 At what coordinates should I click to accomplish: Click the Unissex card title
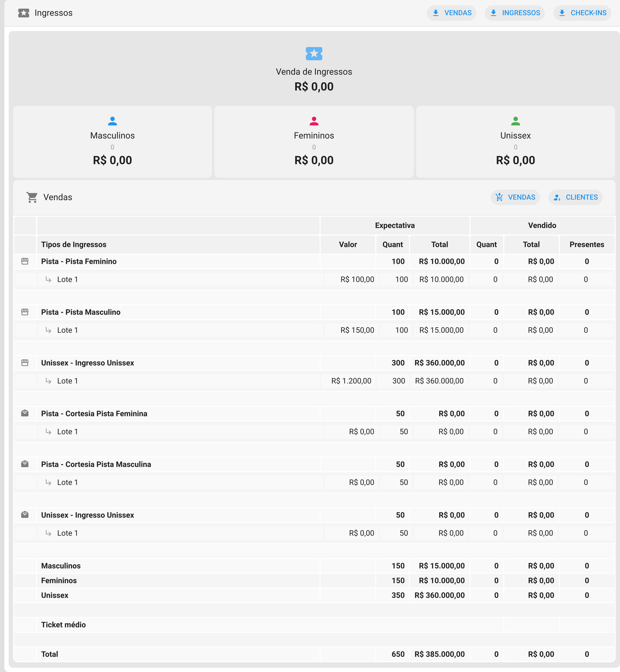515,136
